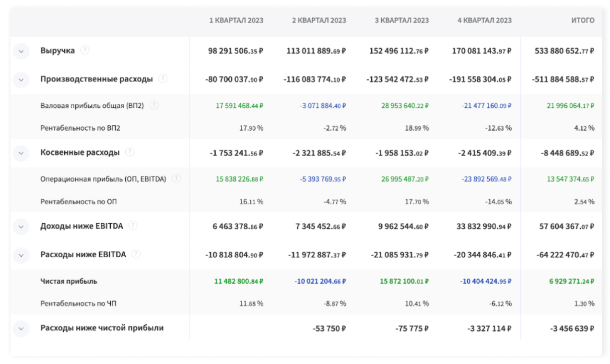Click the help icon beside Расходы ниже EBITDA

136,254
